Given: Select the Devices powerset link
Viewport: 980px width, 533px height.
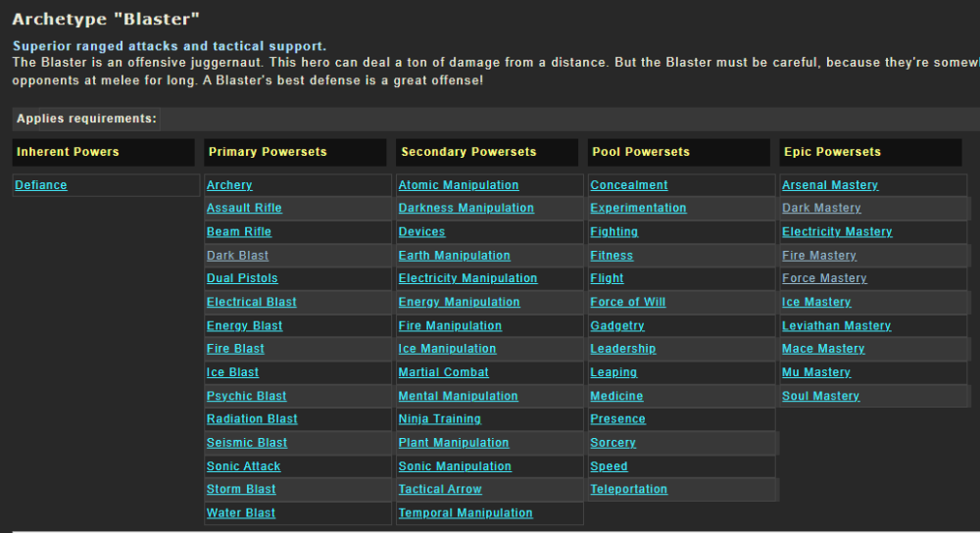Looking at the screenshot, I should [421, 232].
